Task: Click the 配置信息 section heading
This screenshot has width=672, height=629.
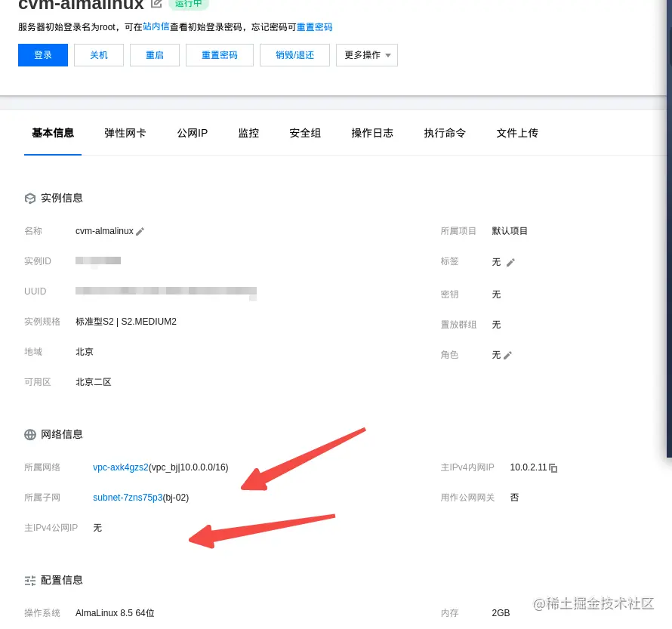Action: tap(62, 580)
